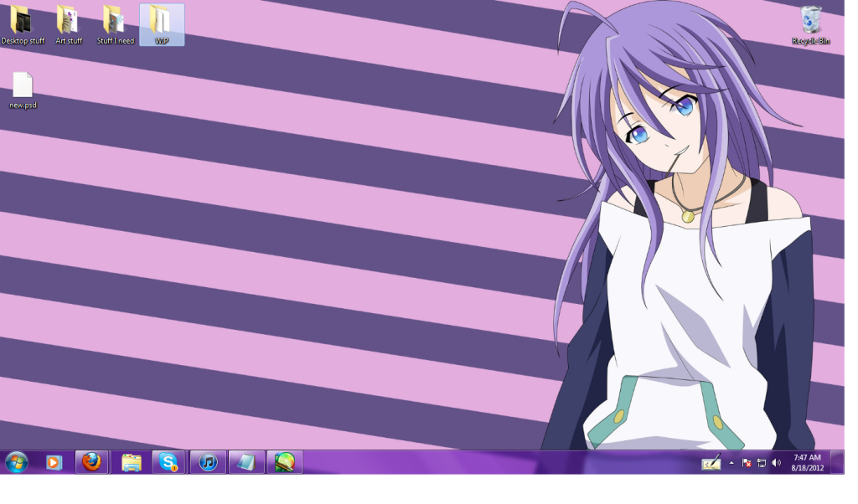858x504 pixels.
Task: Select the Recycle Bin icon
Action: 810,25
